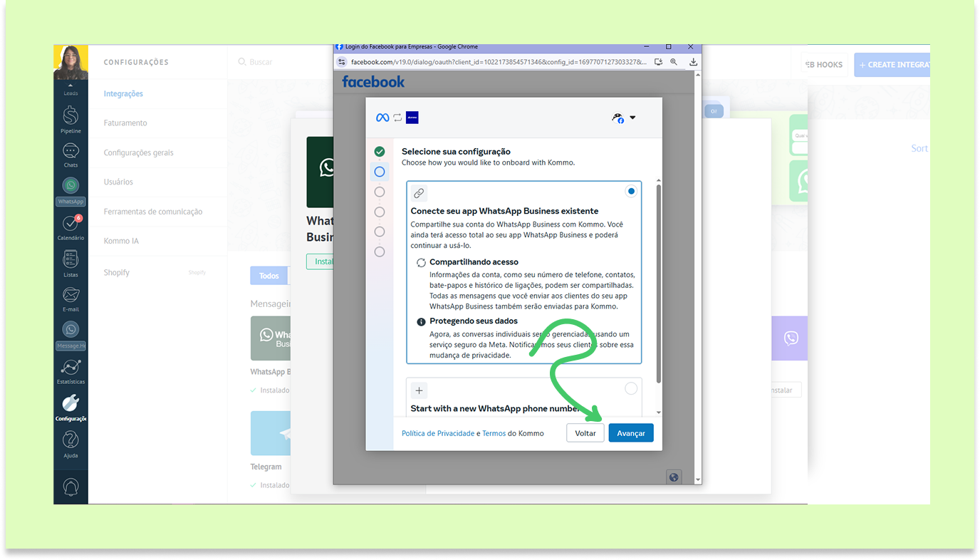Click the completed green check step indicator
This screenshot has width=980, height=560.
(x=380, y=152)
